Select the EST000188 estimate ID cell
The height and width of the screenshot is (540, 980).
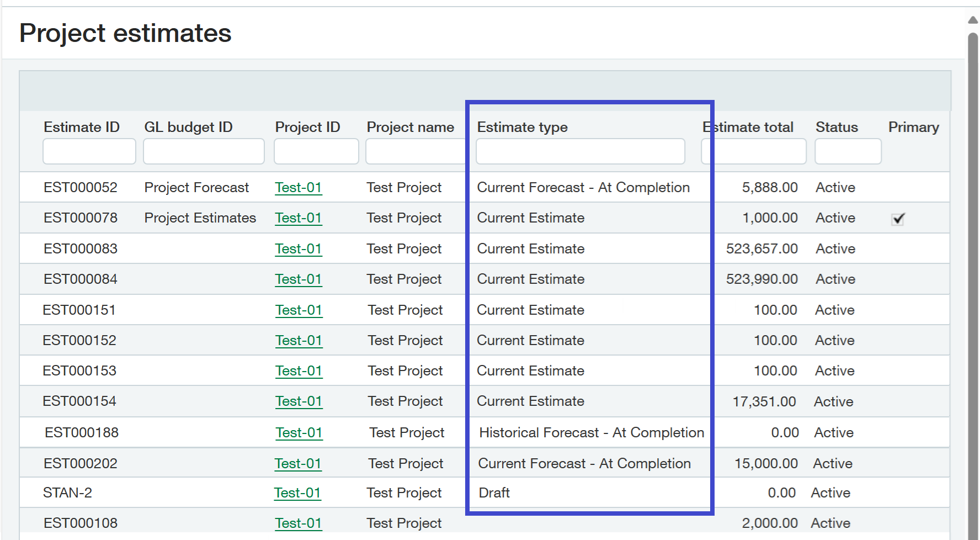[82, 433]
